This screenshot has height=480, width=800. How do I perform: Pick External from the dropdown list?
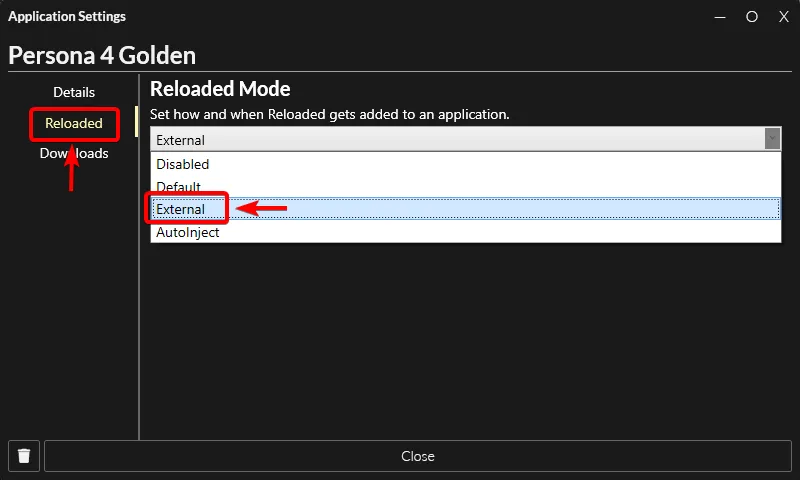point(465,209)
